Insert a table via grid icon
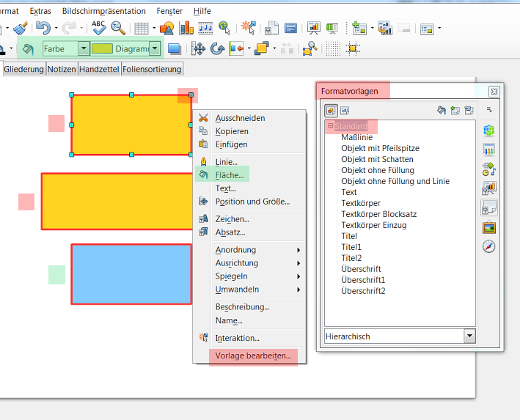The height and width of the screenshot is (420, 520). point(142,29)
